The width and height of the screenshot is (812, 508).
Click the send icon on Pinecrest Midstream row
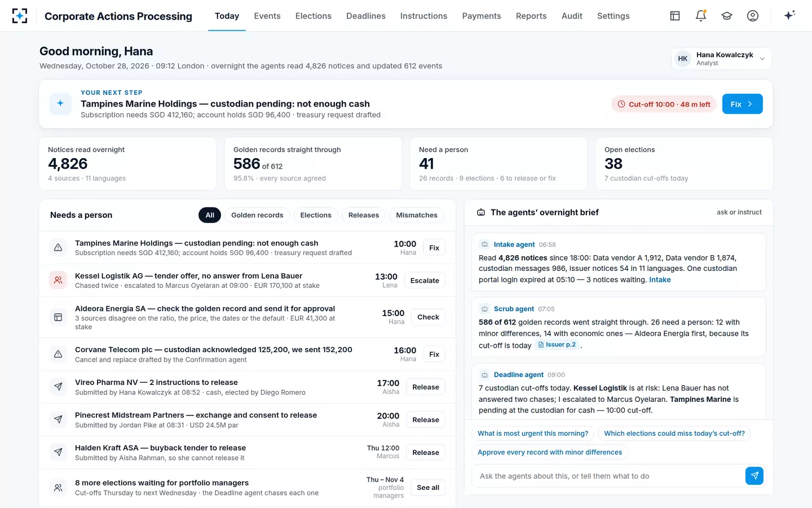tap(58, 420)
